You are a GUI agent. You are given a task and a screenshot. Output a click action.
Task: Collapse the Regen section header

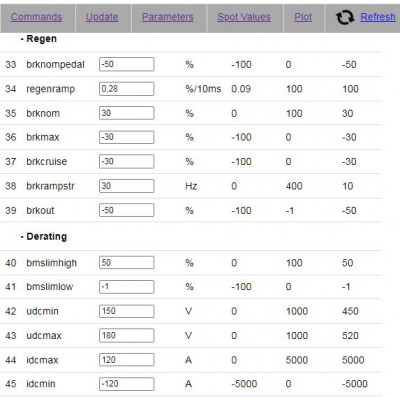point(38,39)
